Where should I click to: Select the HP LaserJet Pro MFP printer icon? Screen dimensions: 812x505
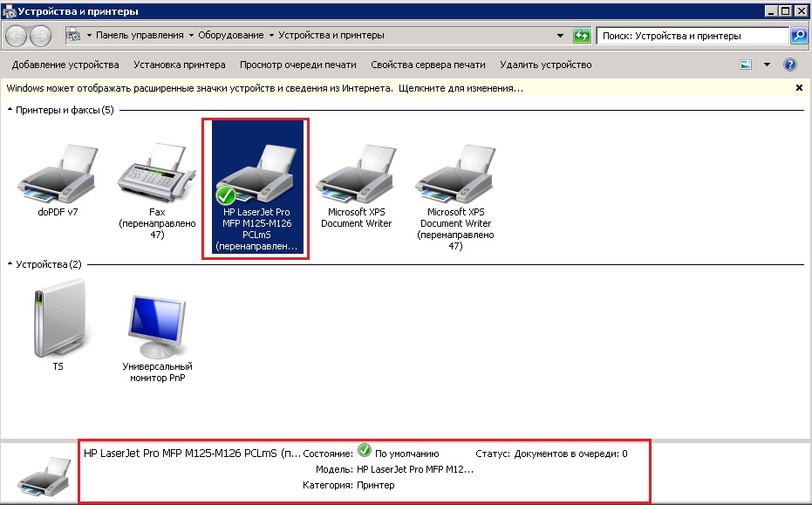pyautogui.click(x=256, y=174)
